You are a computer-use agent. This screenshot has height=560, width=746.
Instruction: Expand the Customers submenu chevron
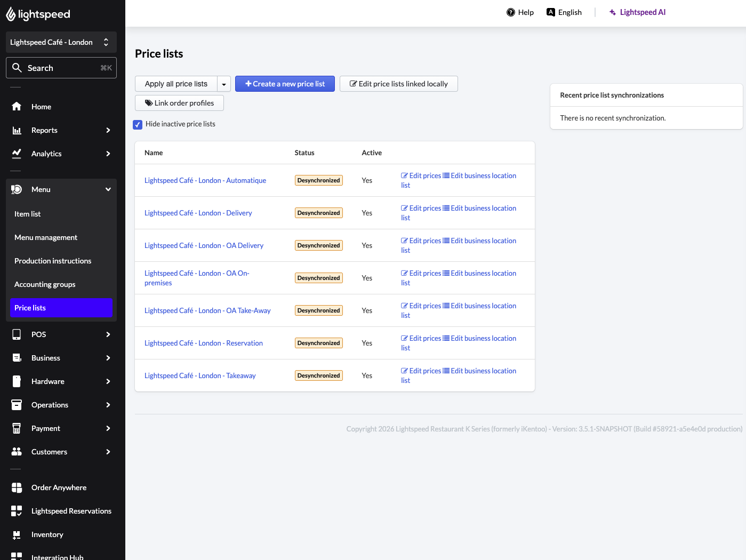point(108,452)
